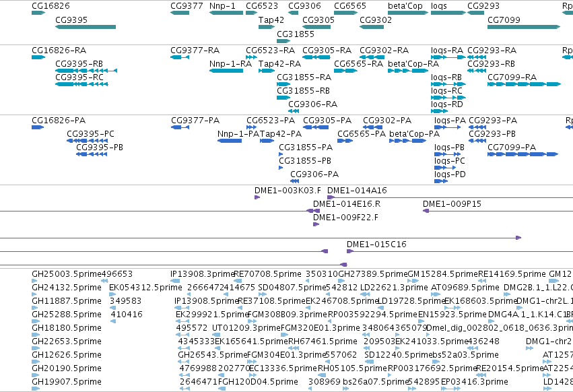The image size is (573, 392).
Task: Select the IP13908.3prime EST feature
Action: point(175,281)
